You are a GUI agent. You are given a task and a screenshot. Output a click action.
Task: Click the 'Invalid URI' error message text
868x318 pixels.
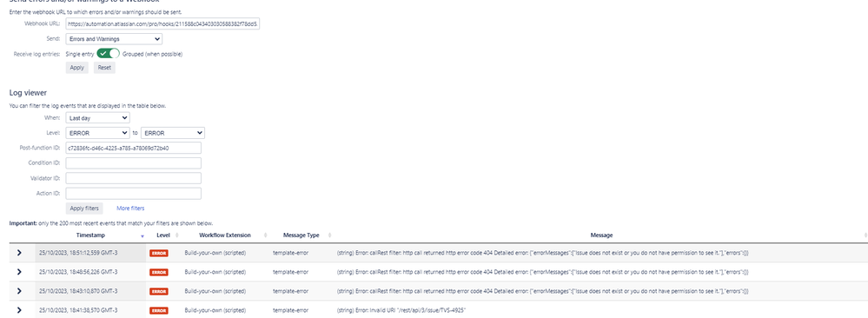coord(401,310)
